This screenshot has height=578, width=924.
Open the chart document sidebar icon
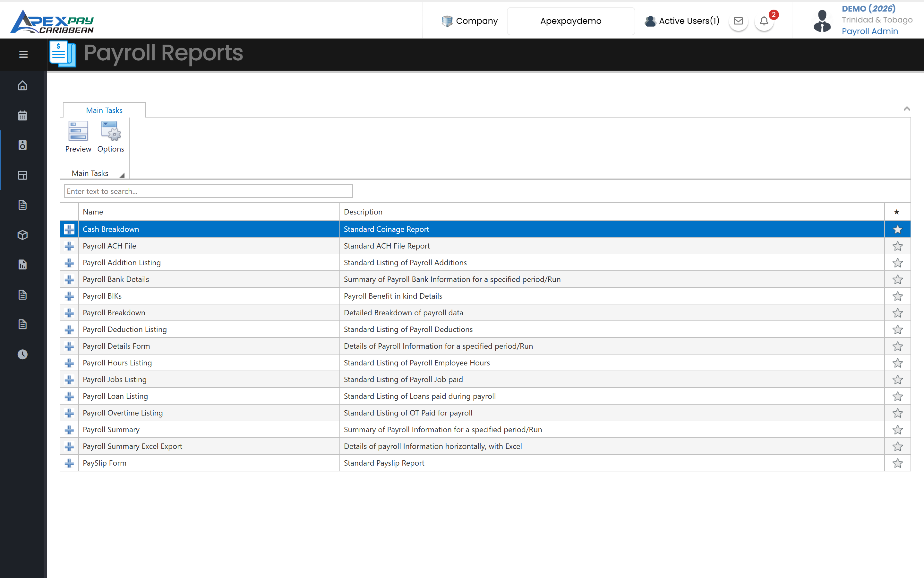(22, 265)
